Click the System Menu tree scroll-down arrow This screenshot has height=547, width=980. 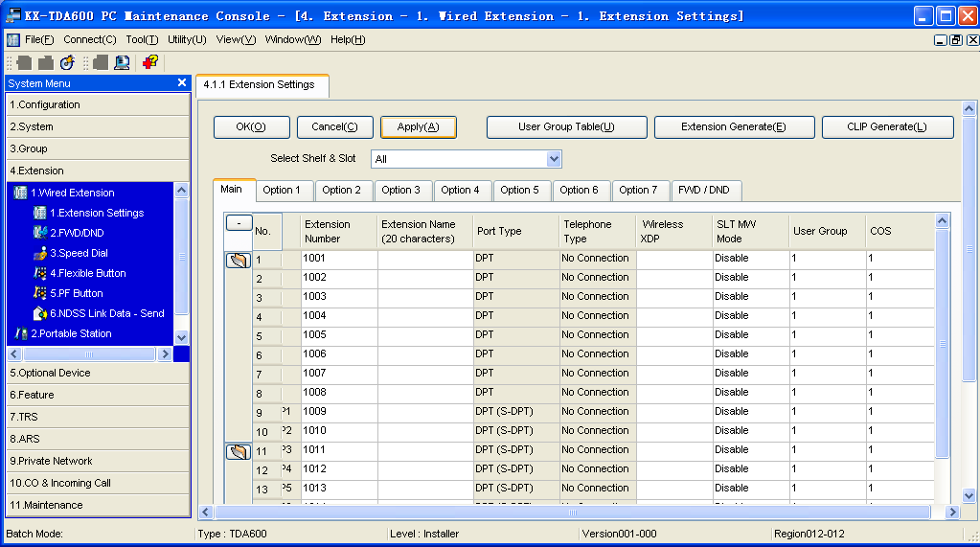pyautogui.click(x=181, y=337)
